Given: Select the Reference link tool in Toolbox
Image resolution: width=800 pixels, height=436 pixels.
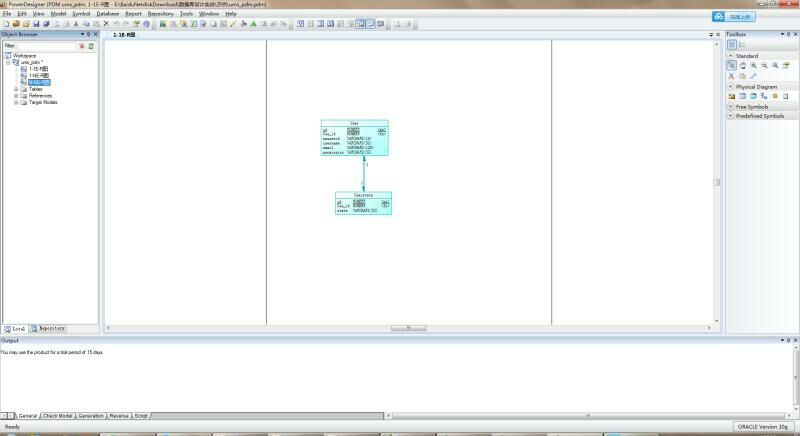Looking at the screenshot, I should tap(764, 96).
